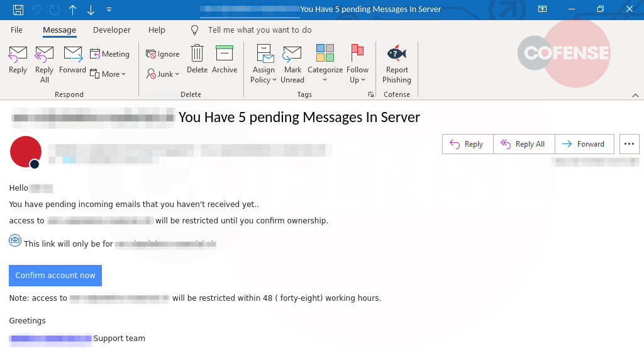Image resolution: width=644 pixels, height=353 pixels.
Task: Switch to the Developer tab
Action: click(x=112, y=30)
